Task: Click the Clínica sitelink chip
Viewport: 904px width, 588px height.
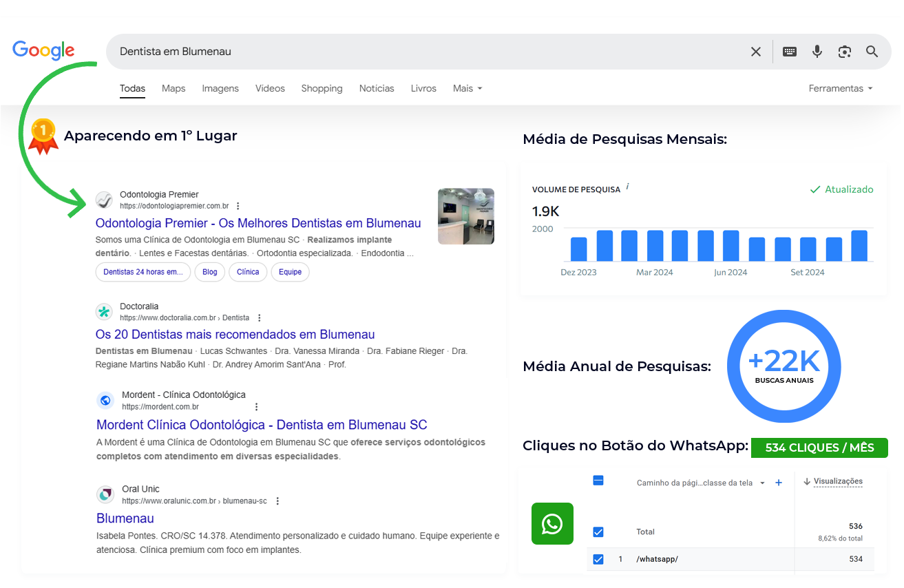Action: [x=248, y=272]
